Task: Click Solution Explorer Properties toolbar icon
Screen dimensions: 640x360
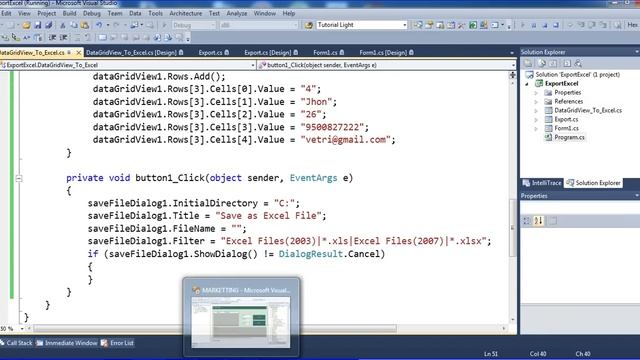Action: [528, 63]
